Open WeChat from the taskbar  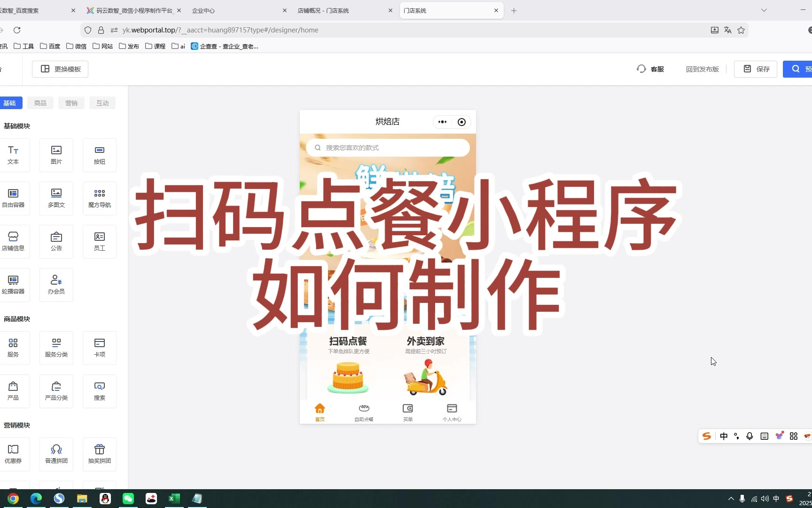tap(128, 499)
